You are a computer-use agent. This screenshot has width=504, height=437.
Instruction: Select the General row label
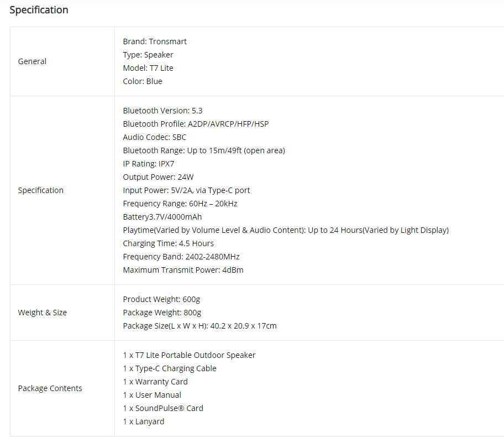(32, 61)
